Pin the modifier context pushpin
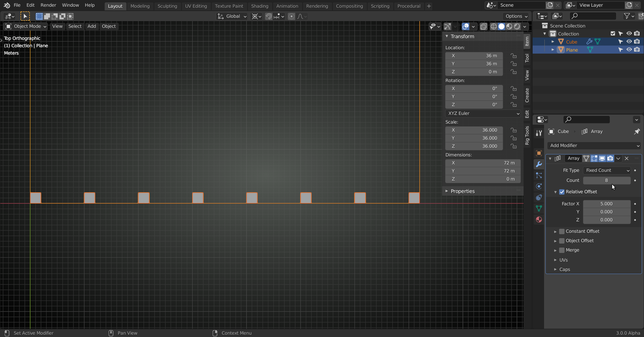 click(637, 131)
